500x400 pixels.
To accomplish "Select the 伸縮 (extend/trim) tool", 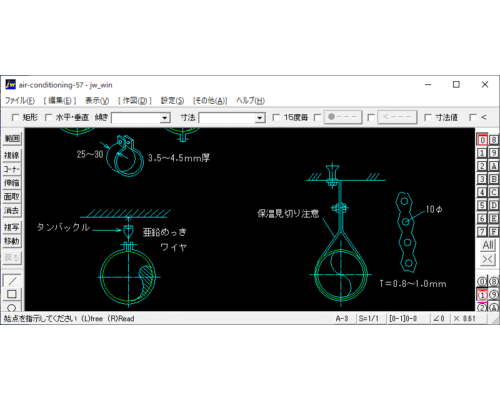I will pos(12,183).
